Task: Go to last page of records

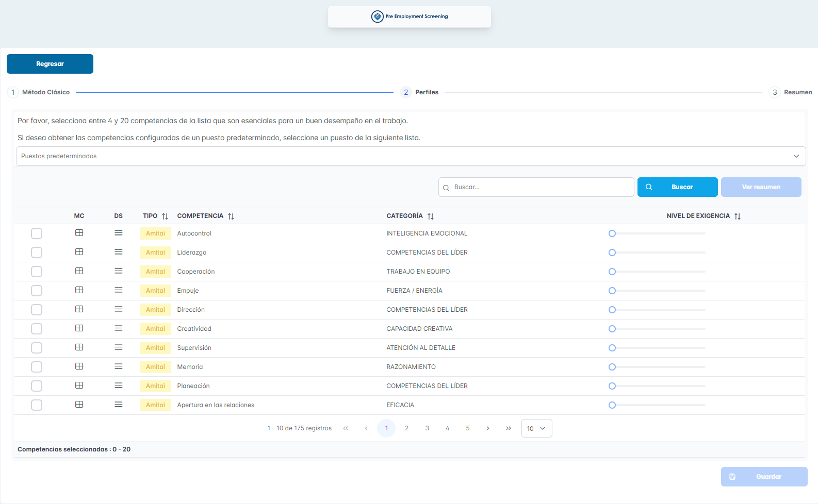Action: coord(509,428)
